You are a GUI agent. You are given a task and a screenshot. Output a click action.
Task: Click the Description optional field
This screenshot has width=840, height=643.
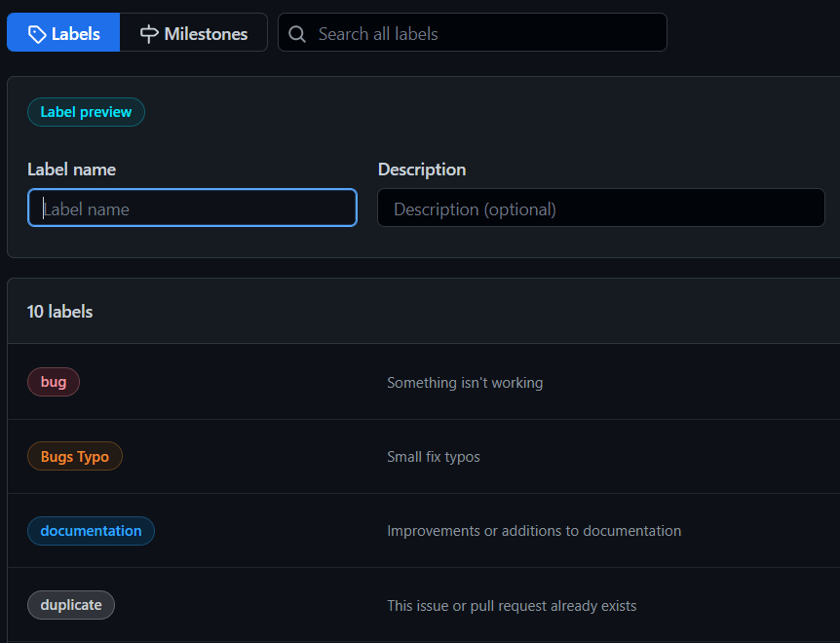[x=600, y=207]
